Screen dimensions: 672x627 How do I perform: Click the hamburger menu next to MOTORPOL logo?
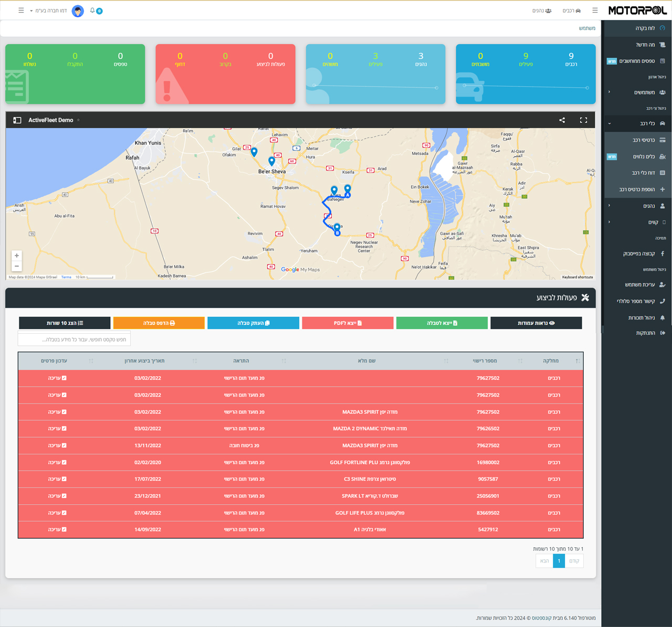point(595,10)
